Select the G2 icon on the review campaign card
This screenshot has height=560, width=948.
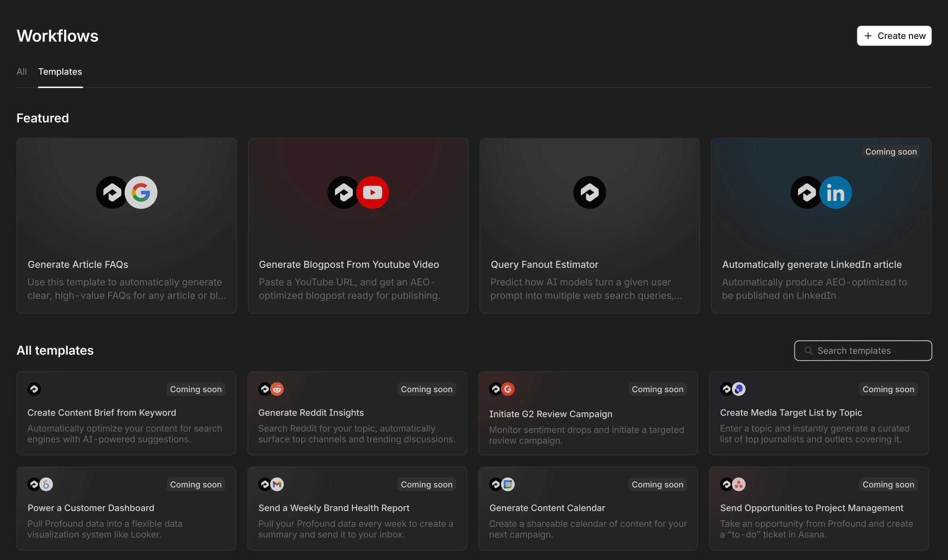tap(508, 389)
